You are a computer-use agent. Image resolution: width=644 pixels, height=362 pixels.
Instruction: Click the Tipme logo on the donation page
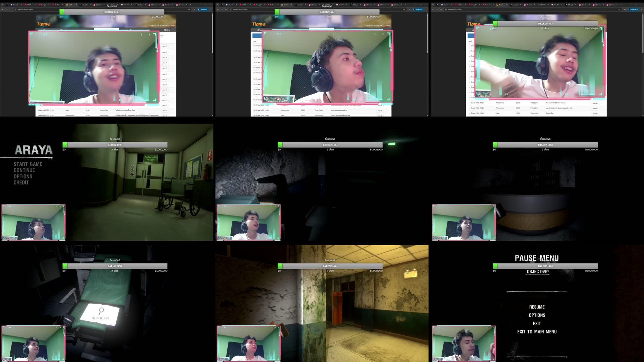(x=43, y=24)
